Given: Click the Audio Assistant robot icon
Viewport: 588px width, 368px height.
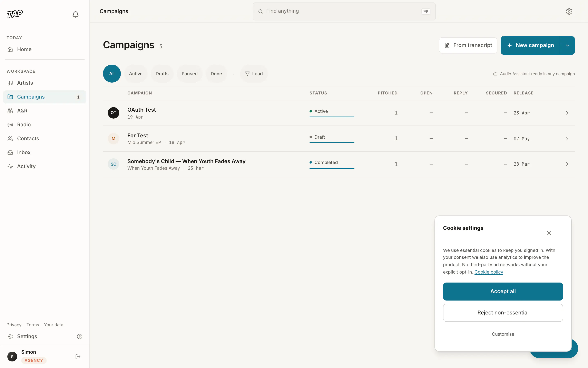Looking at the screenshot, I should (495, 74).
